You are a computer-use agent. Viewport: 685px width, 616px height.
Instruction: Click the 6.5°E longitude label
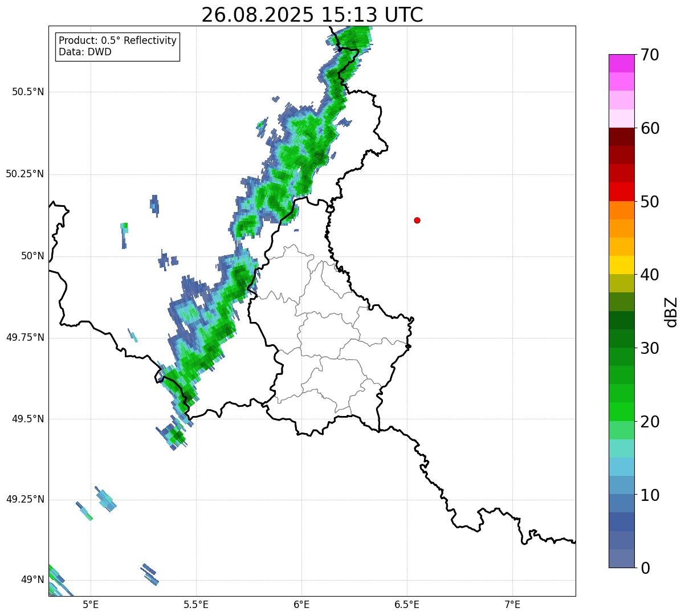coord(407,605)
